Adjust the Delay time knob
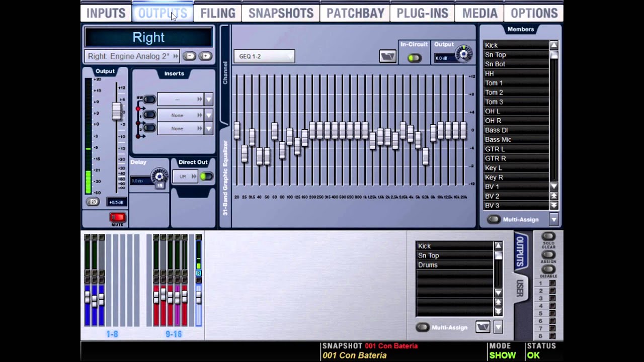The image size is (644, 362). 159,176
